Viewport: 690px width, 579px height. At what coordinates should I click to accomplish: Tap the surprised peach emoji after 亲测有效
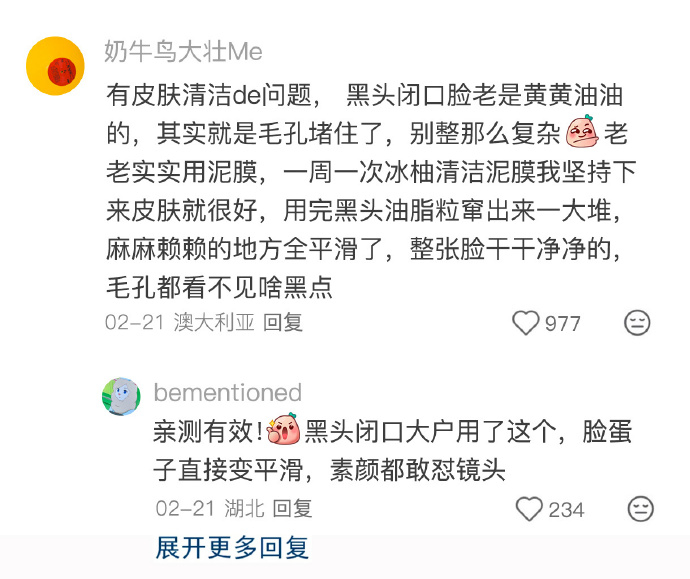[284, 429]
